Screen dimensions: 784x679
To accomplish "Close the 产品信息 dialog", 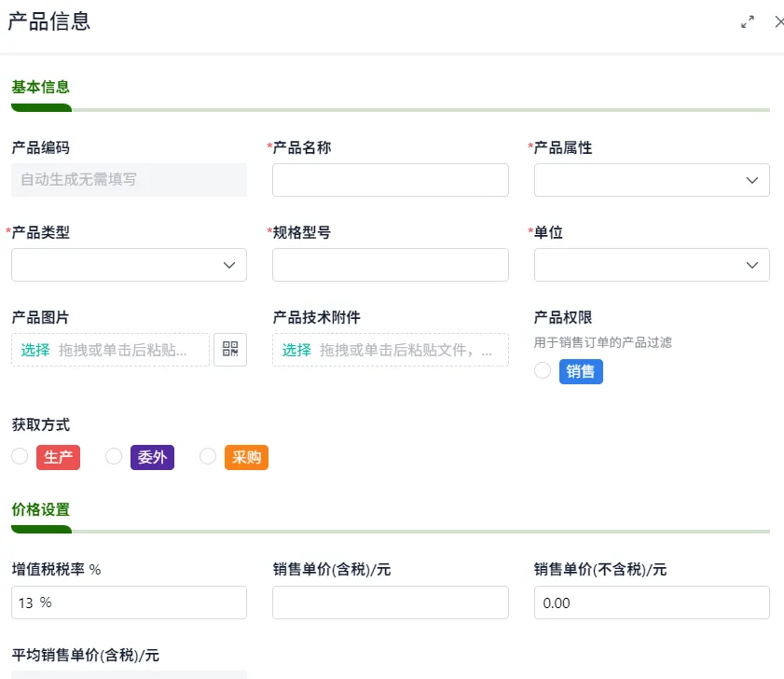I will coord(779,22).
